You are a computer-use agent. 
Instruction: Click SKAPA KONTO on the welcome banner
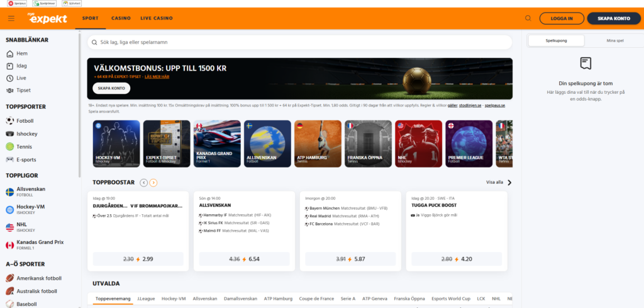[x=111, y=88]
